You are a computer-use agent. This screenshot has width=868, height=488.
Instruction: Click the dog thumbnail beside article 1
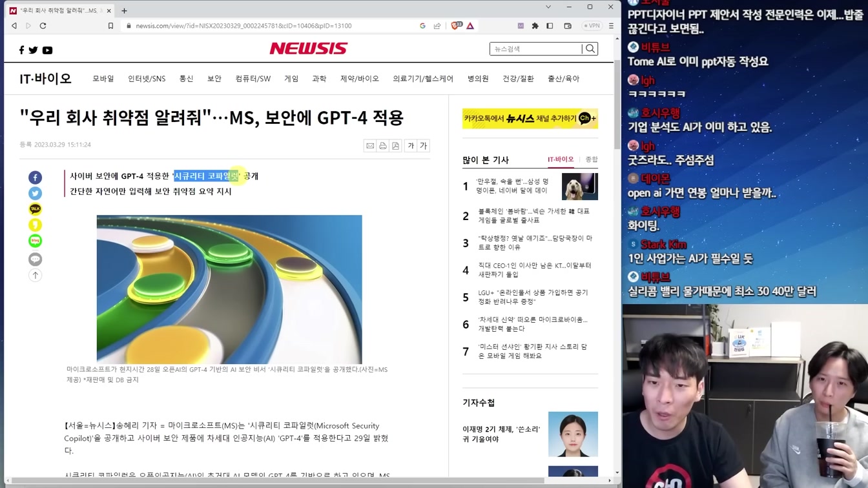click(x=580, y=187)
